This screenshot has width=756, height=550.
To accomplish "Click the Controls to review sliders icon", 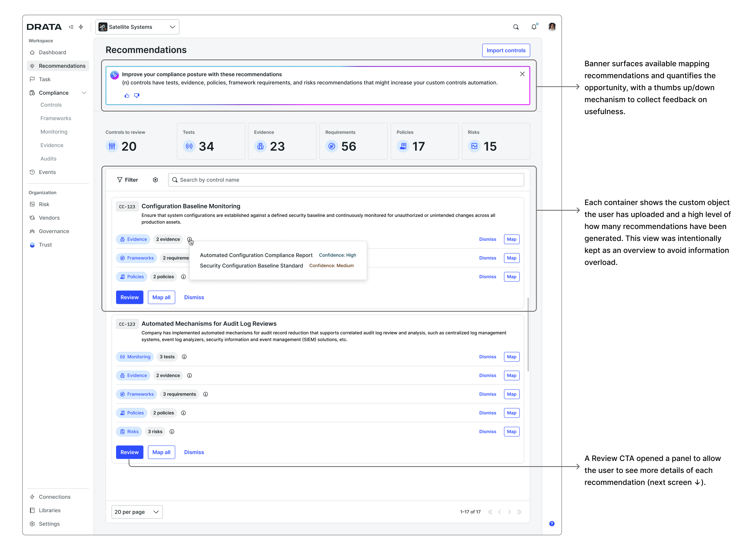I will pyautogui.click(x=112, y=146).
